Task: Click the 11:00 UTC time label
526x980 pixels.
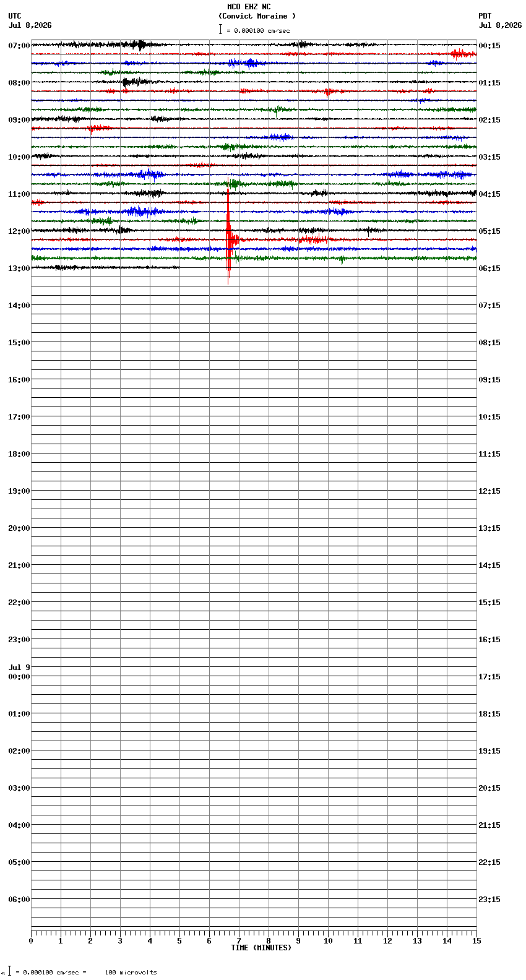Action: click(19, 194)
